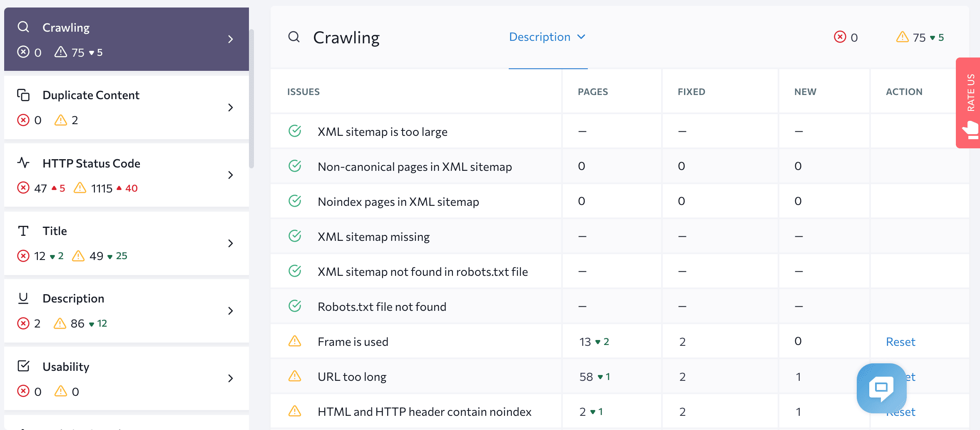Click the FIXED column header
Viewport: 980px width, 430px height.
pos(691,92)
